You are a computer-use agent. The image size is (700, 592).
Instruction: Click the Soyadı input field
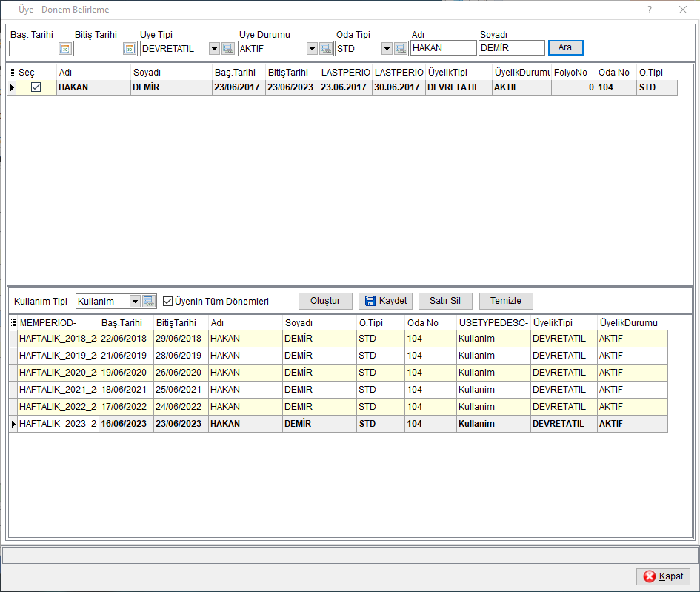tap(512, 48)
